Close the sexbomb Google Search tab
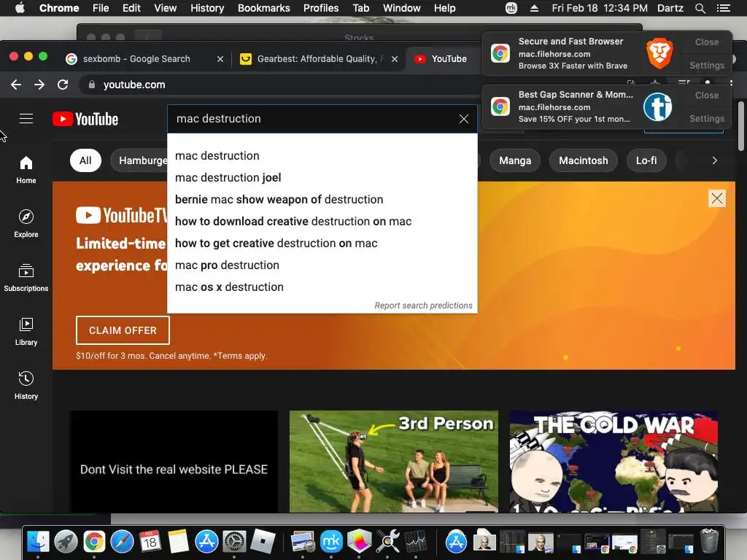The width and height of the screenshot is (747, 560). tap(220, 59)
